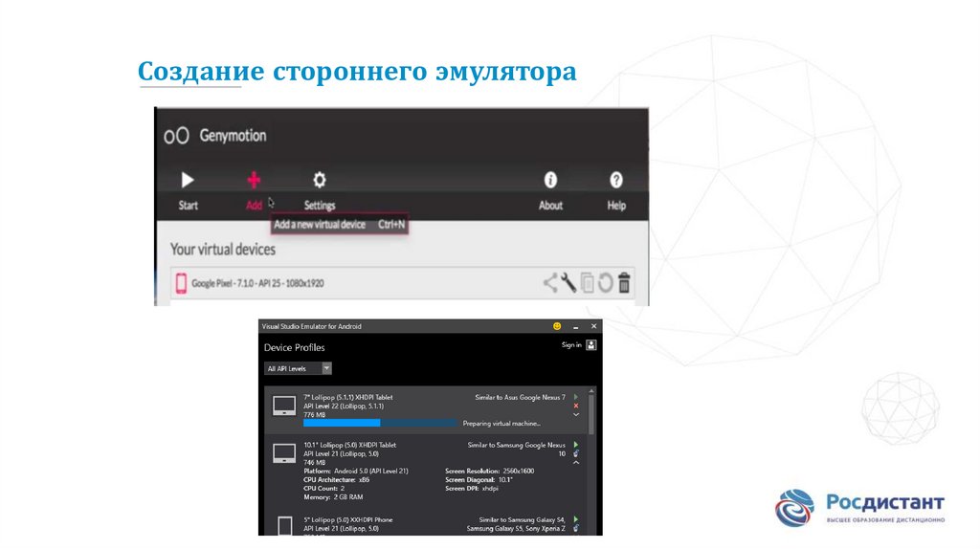Close the Visual Studio Emulator window
This screenshot has width=980, height=549.
[593, 326]
